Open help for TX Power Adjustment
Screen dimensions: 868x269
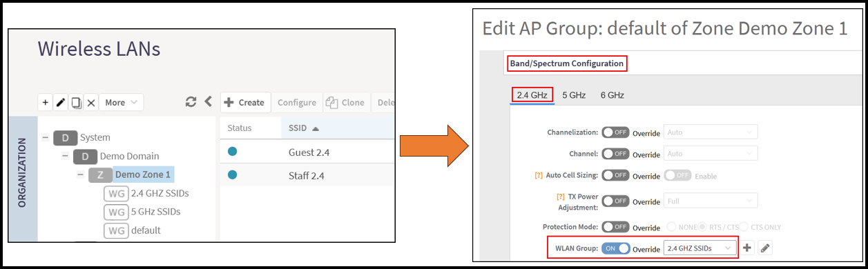click(560, 197)
